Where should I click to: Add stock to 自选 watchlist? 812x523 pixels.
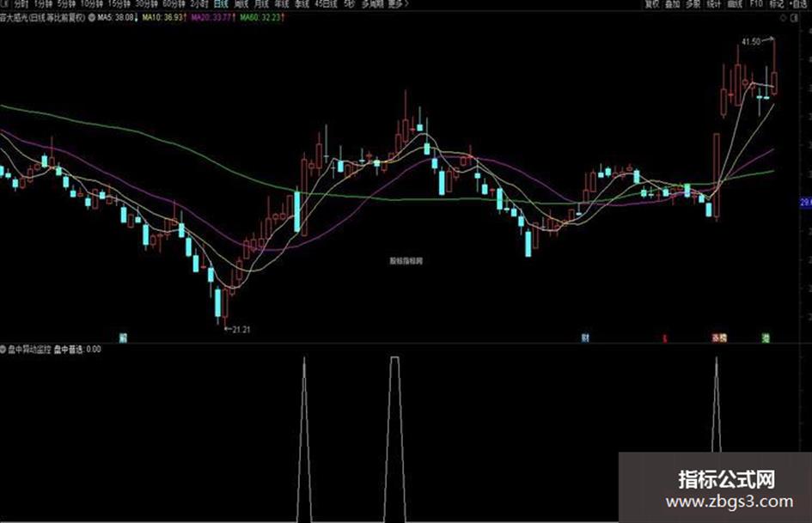click(x=798, y=3)
